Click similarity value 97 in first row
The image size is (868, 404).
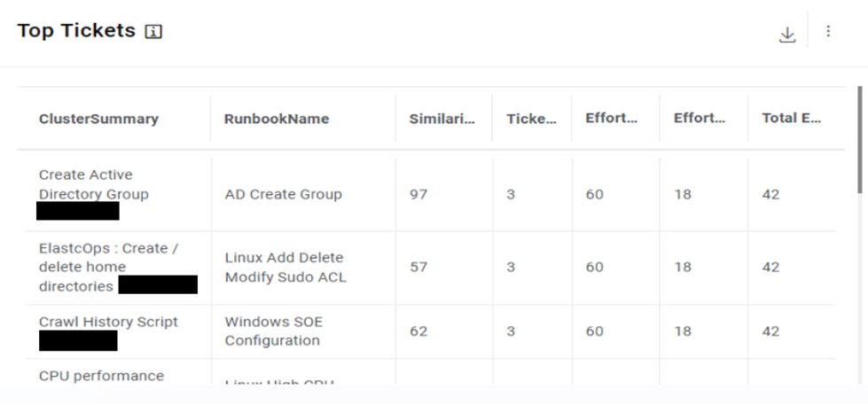pos(418,194)
